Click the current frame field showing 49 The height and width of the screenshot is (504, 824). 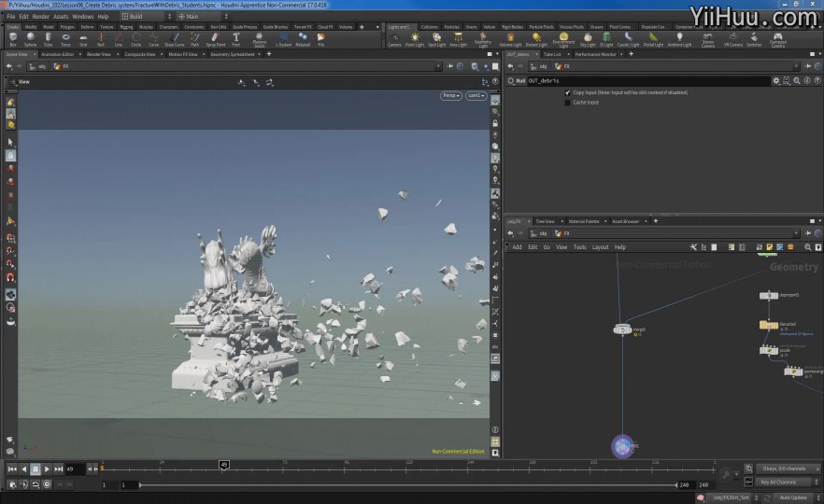coord(75,469)
